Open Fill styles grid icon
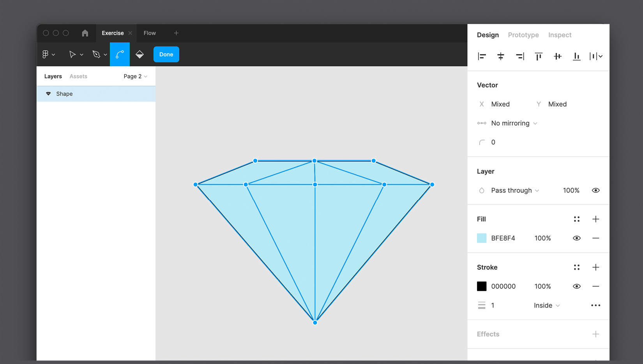Image resolution: width=643 pixels, height=364 pixels. pos(577,219)
